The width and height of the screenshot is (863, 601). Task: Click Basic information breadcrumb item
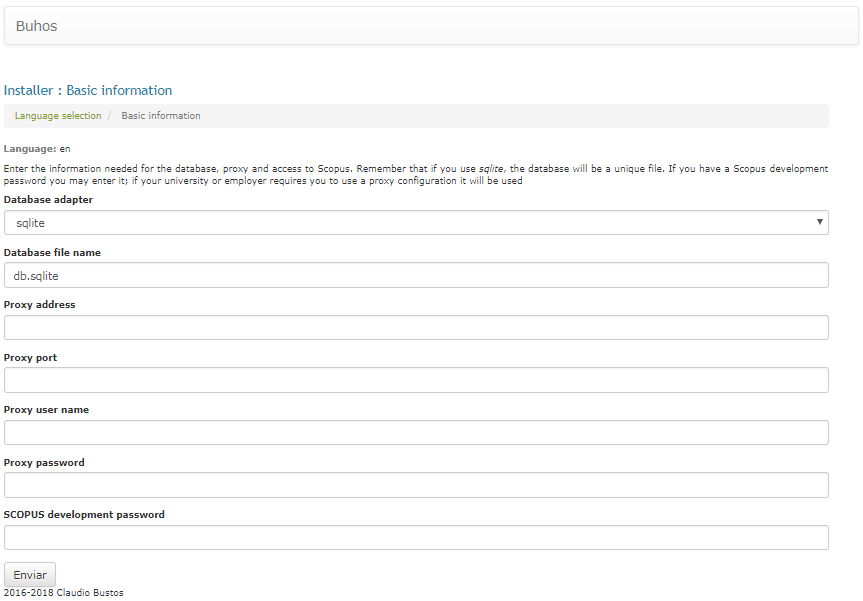(x=161, y=116)
